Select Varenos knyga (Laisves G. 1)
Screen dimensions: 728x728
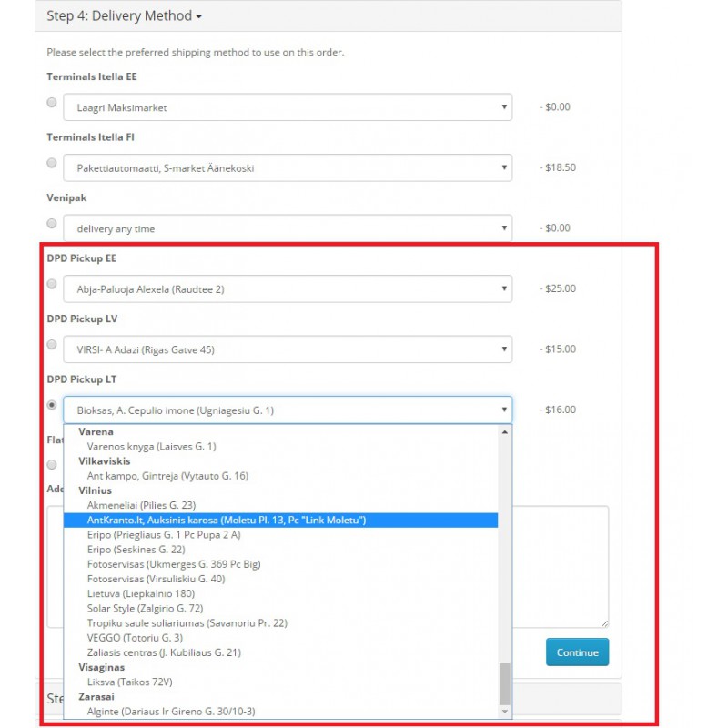tap(151, 446)
